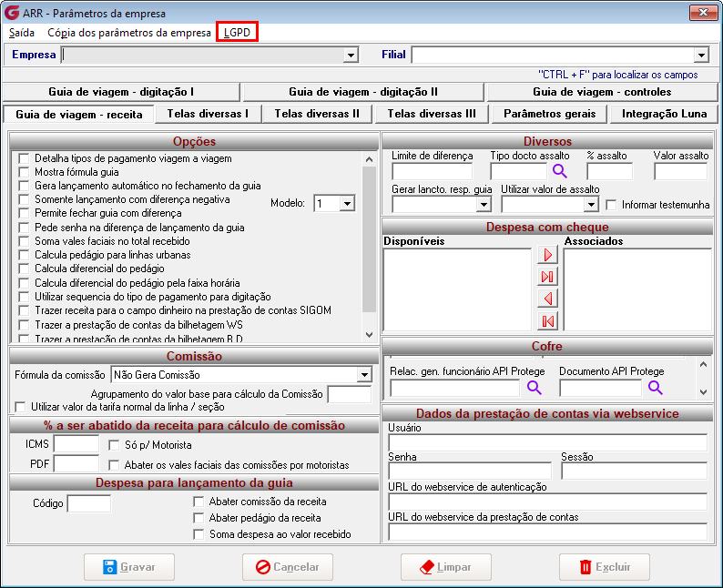This screenshot has height=588, width=723.
Task: Open Utilizar valor de assalto dropdown
Action: [591, 204]
